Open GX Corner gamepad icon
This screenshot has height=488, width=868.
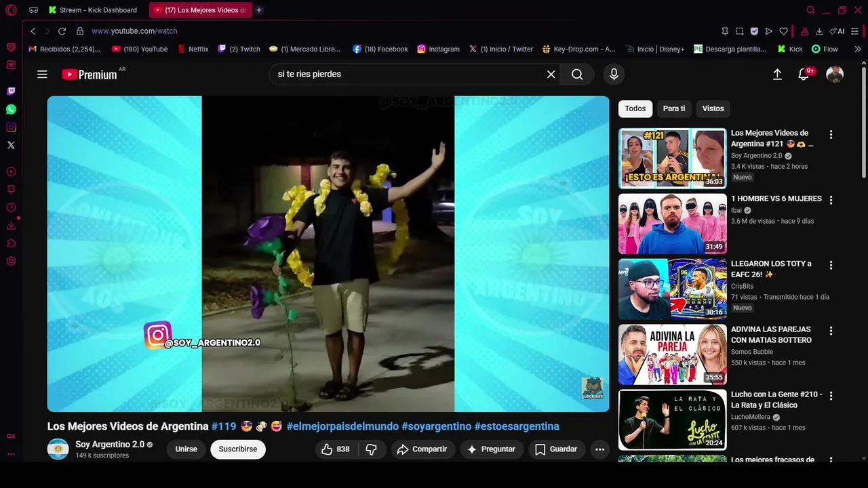(33, 10)
